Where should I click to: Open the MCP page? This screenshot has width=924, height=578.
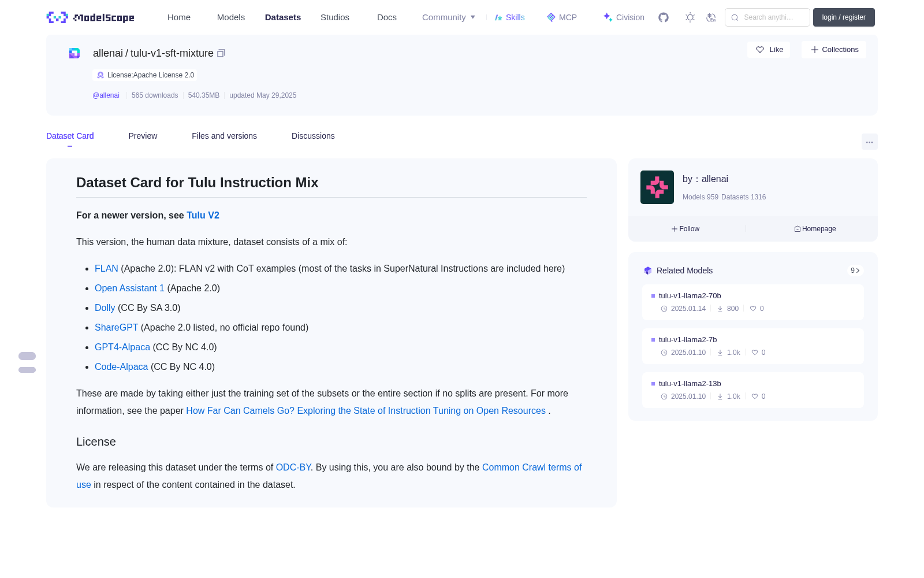[562, 17]
